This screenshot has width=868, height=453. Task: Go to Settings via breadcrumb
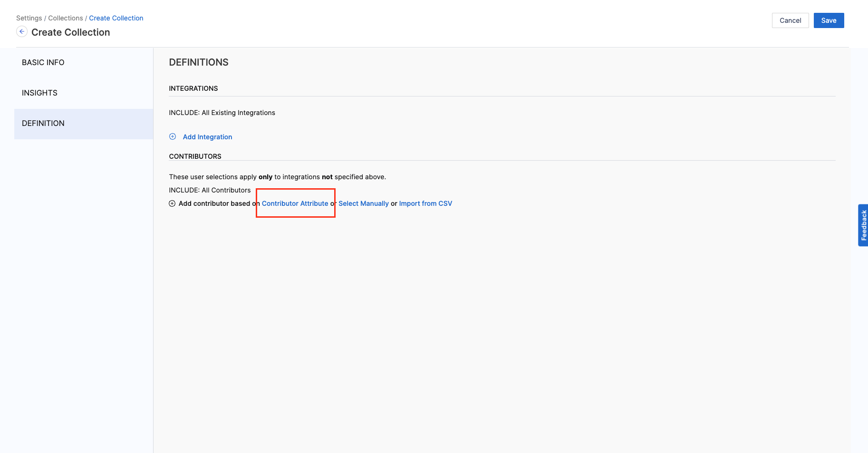29,18
